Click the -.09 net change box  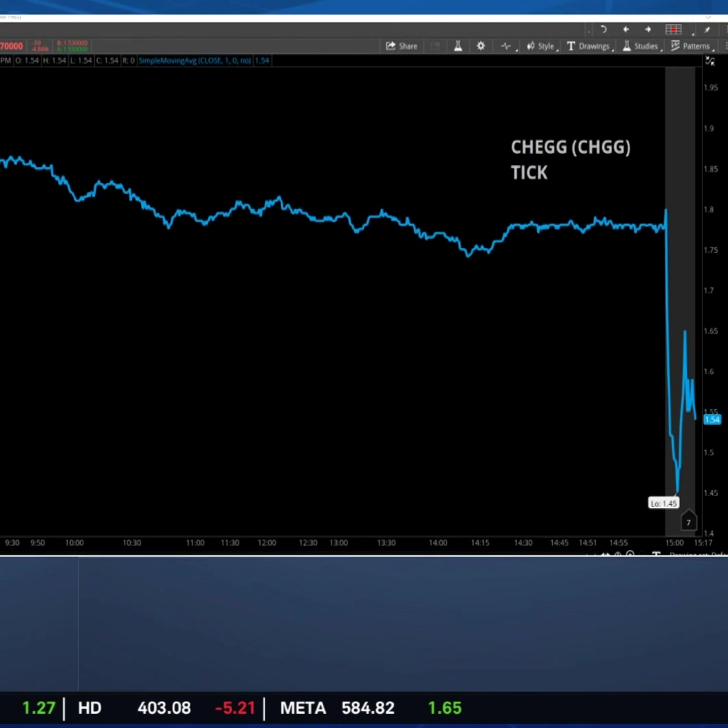click(x=40, y=46)
